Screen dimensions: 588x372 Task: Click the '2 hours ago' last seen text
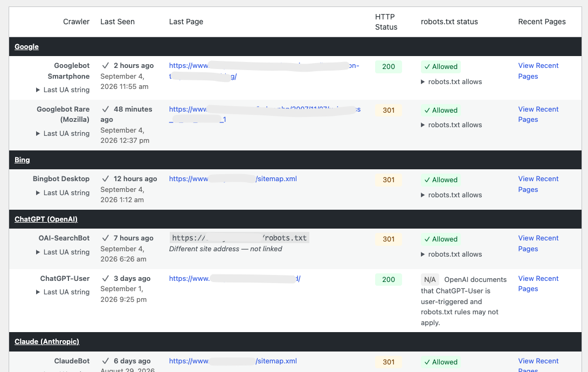coord(134,66)
